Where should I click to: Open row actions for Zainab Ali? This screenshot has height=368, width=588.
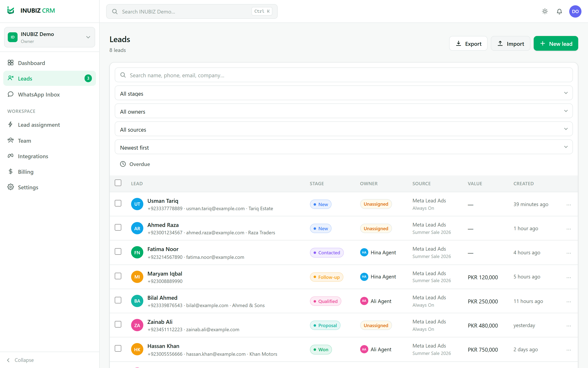[569, 326]
